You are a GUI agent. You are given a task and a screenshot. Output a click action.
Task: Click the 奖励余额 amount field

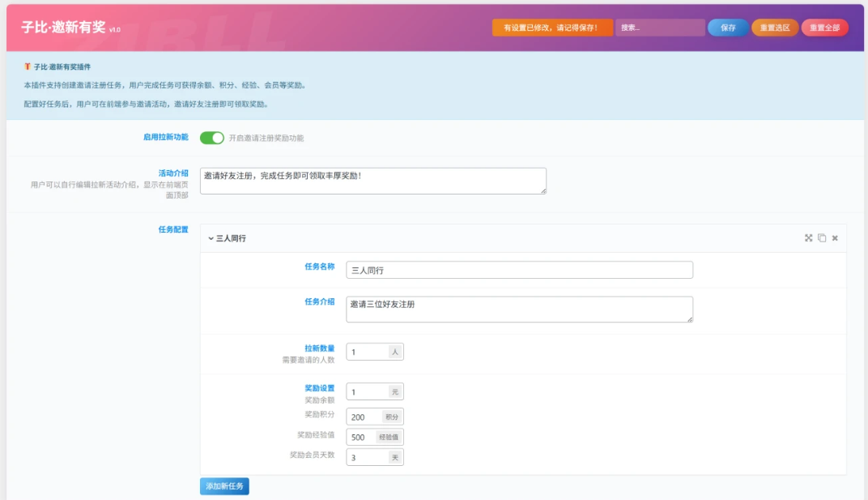click(367, 392)
